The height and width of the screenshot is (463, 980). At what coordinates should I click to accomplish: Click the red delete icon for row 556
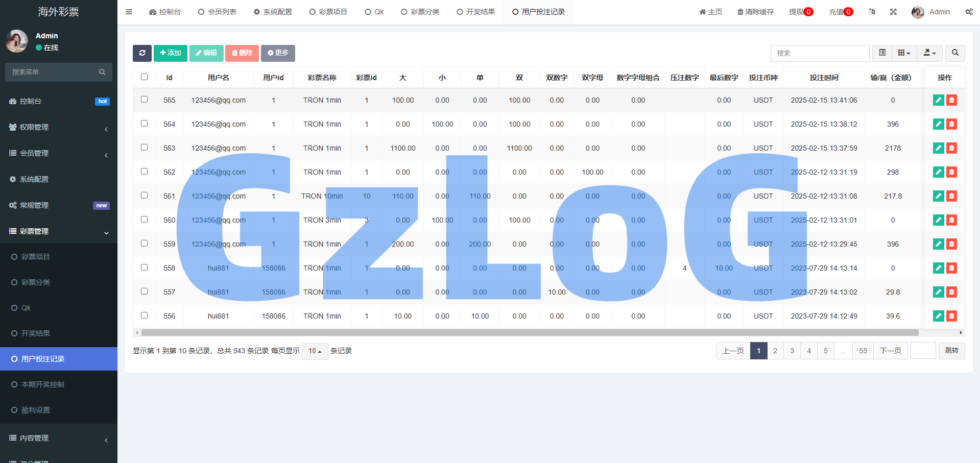tap(951, 316)
